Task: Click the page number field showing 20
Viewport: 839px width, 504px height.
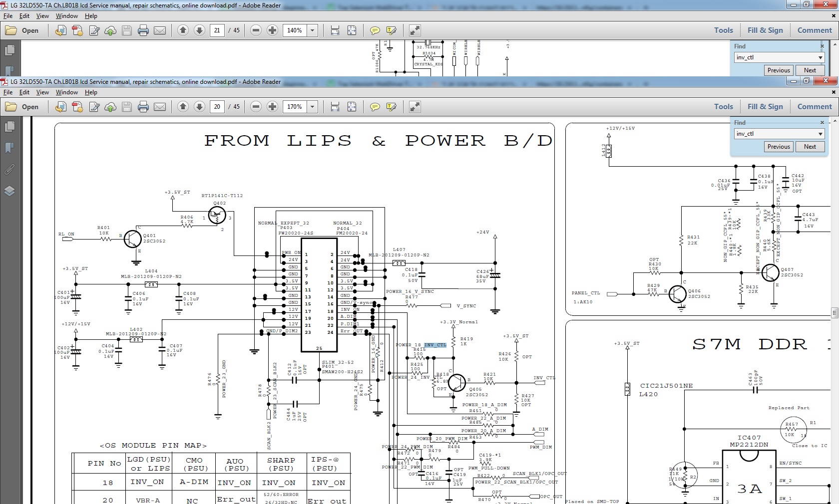Action: pyautogui.click(x=217, y=107)
